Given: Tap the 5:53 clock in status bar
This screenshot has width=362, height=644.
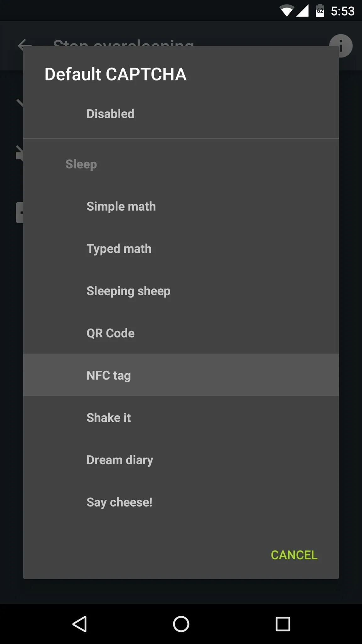Looking at the screenshot, I should click(343, 11).
